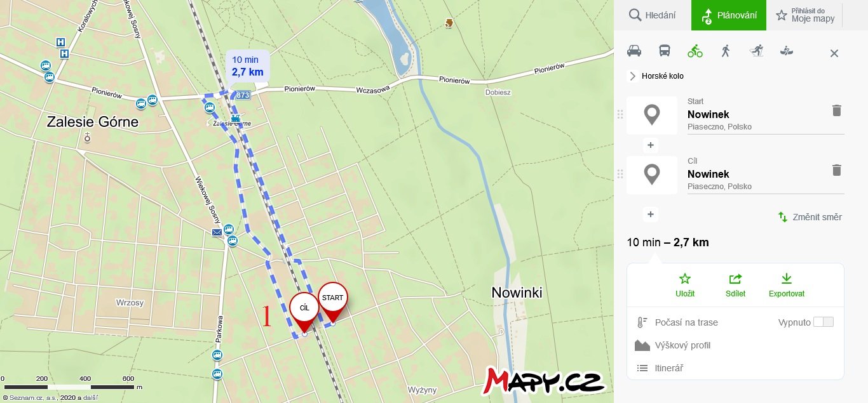
Task: Delete the Cíl waypoint with trash icon
Action: tap(837, 170)
